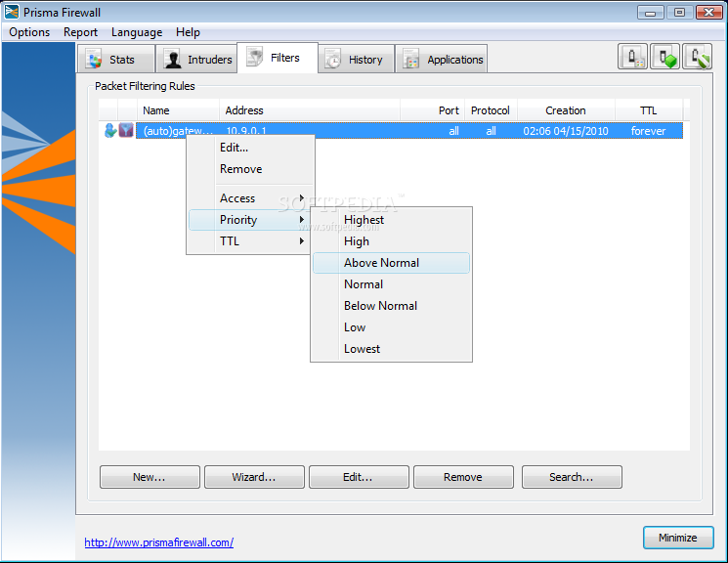Click the '(auto)gatew...' rule name
Screen dimensions: 728x563
[178, 131]
